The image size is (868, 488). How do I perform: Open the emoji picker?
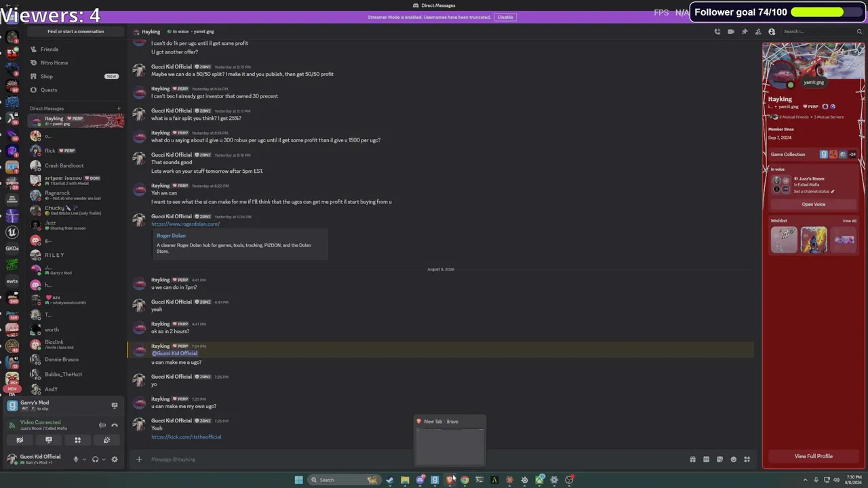pos(733,460)
